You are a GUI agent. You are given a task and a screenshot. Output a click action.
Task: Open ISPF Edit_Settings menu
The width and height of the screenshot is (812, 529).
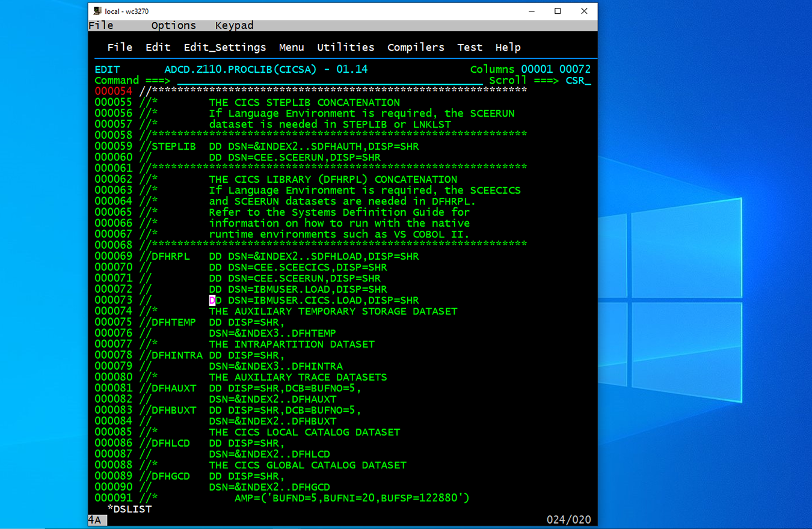click(x=224, y=47)
